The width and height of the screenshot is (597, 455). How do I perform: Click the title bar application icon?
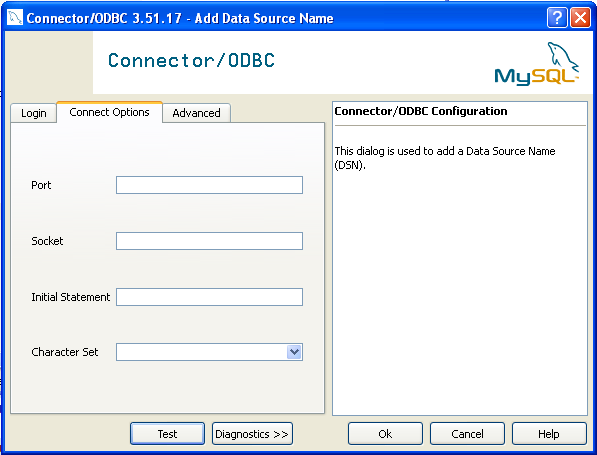pos(15,18)
